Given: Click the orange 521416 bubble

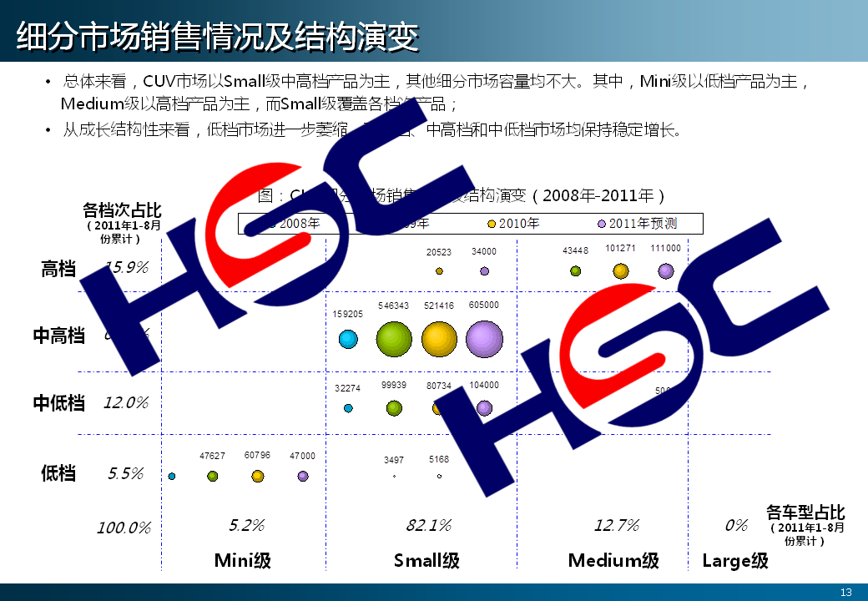Looking at the screenshot, I should [x=439, y=338].
